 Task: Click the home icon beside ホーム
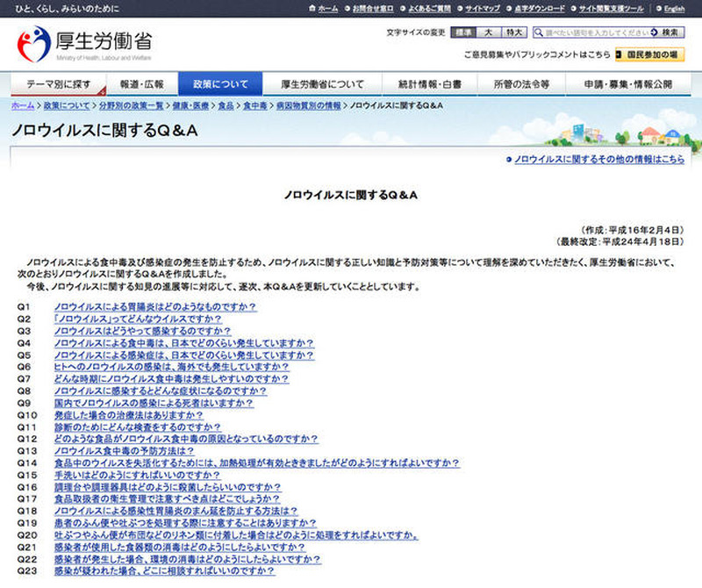[312, 9]
